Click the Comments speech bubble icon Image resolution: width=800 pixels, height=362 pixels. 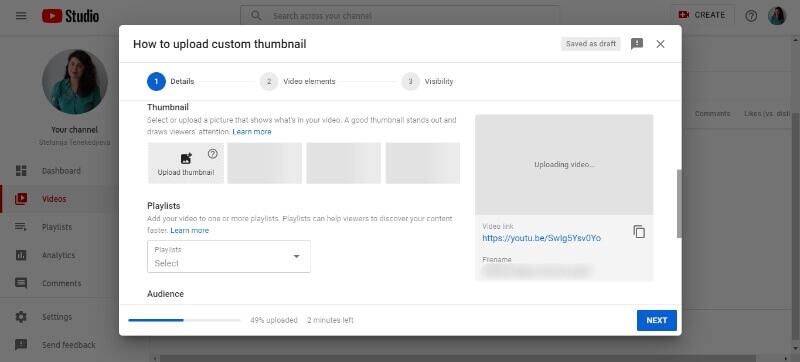(21, 283)
